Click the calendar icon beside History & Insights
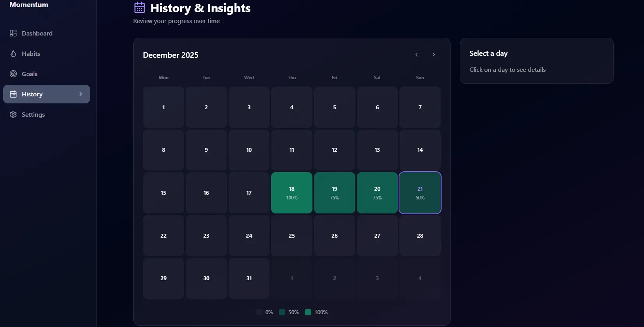644x327 pixels. (140, 8)
